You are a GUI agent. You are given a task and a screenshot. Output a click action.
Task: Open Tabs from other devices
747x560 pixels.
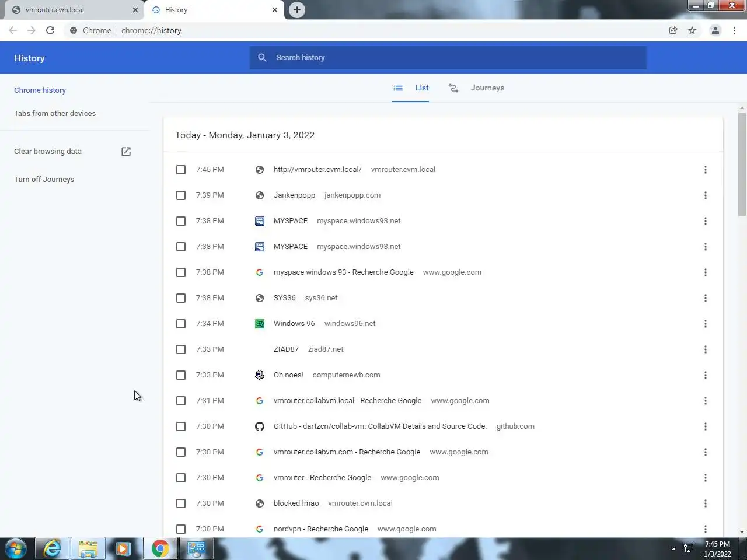coord(55,114)
